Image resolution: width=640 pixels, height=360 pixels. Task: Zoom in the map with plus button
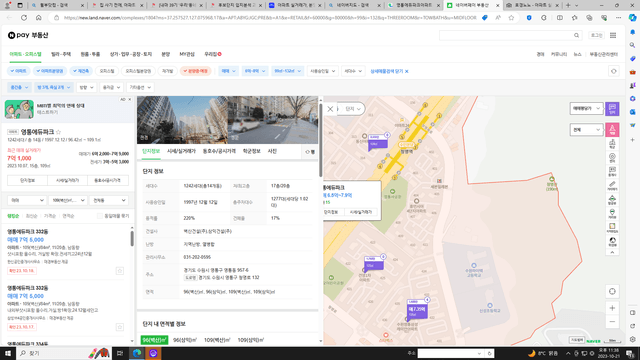pos(612,308)
